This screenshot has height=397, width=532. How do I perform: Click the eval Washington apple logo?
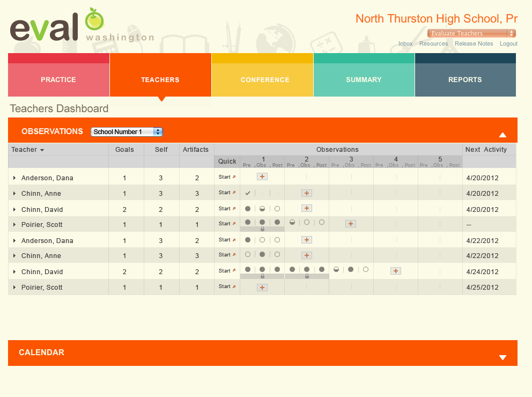(95, 20)
